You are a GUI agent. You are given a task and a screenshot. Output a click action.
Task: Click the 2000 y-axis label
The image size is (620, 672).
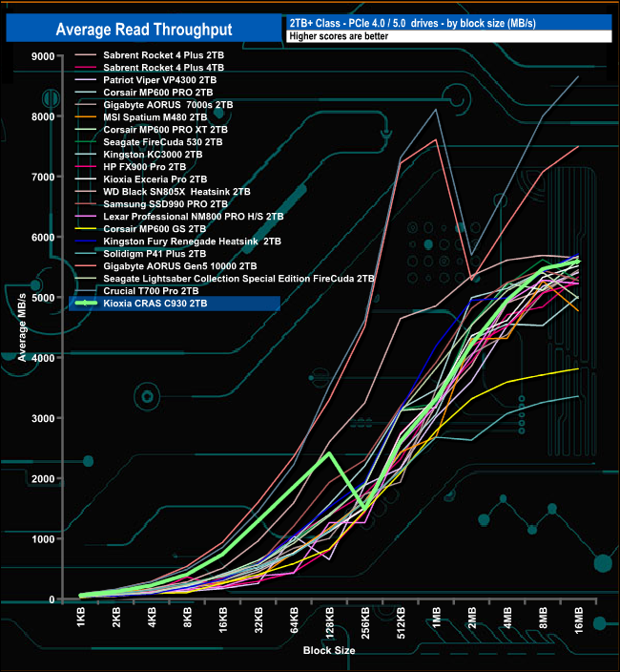(x=43, y=479)
